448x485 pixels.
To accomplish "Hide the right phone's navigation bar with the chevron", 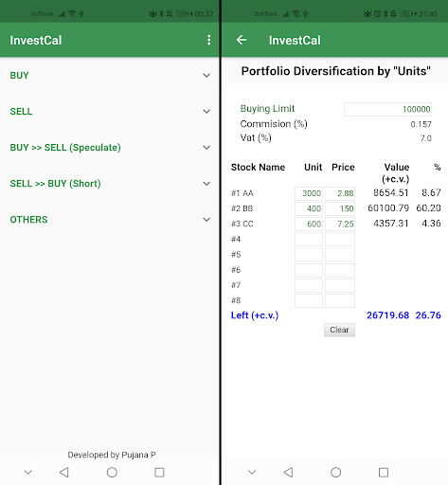I will pos(252,473).
